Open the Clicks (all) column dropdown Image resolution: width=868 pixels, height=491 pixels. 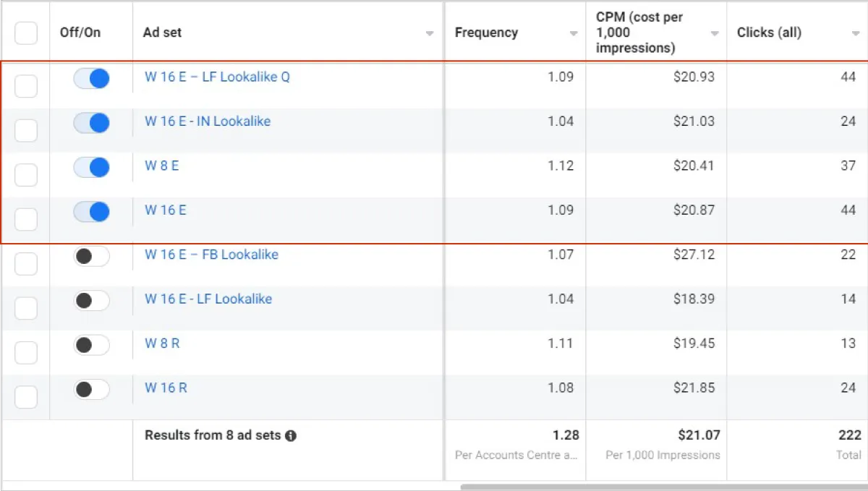[856, 34]
